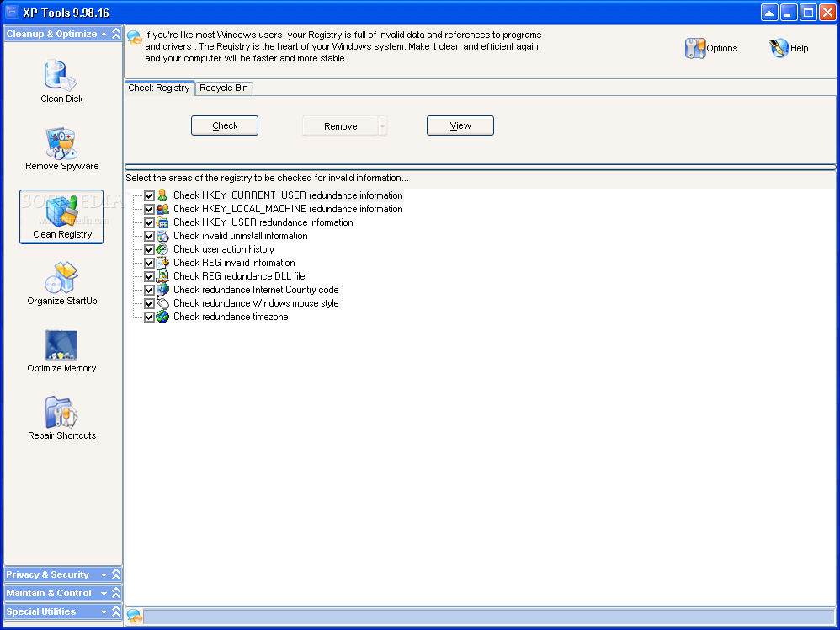Image resolution: width=840 pixels, height=630 pixels.
Task: Toggle the invalid uninstall information checkbox
Action: [x=150, y=236]
